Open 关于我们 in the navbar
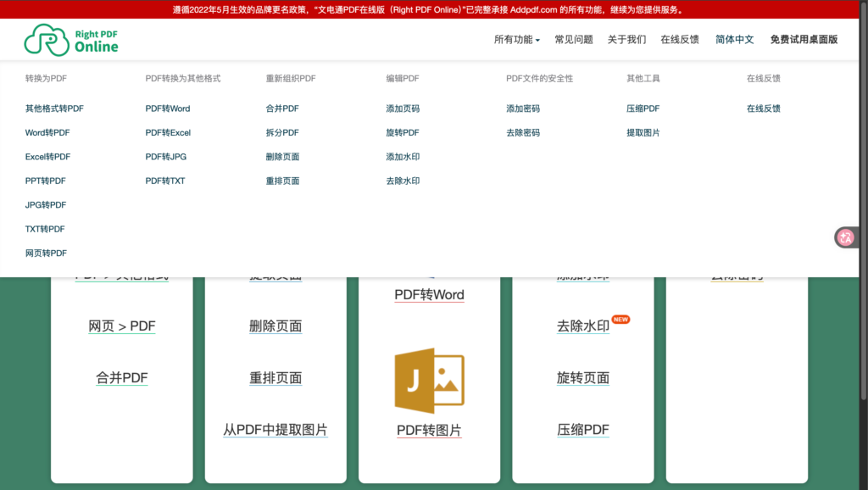 [x=626, y=39]
